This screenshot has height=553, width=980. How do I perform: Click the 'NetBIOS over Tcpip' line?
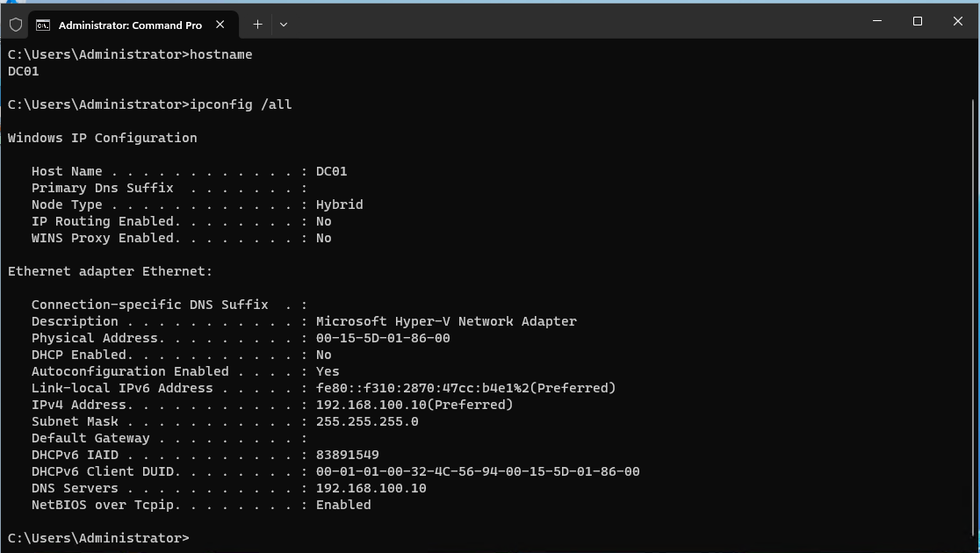(x=201, y=505)
